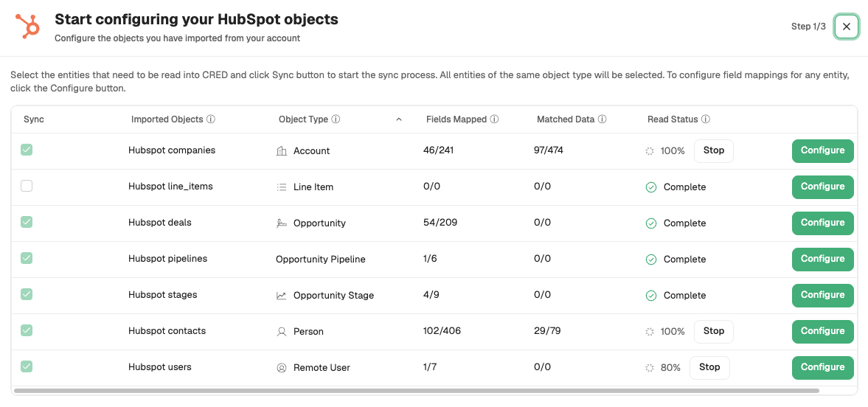
Task: Click loading spinner for Hubspot contacts
Action: [x=650, y=332]
